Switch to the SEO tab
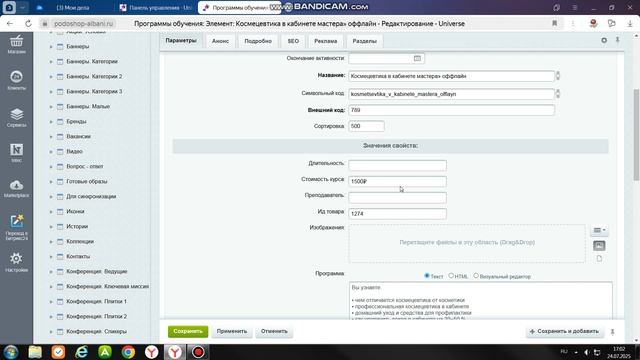 293,41
